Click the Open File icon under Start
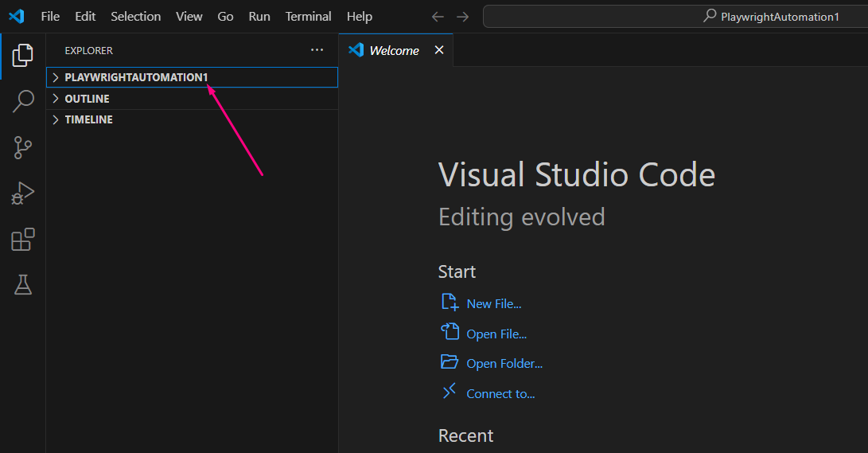 point(450,332)
